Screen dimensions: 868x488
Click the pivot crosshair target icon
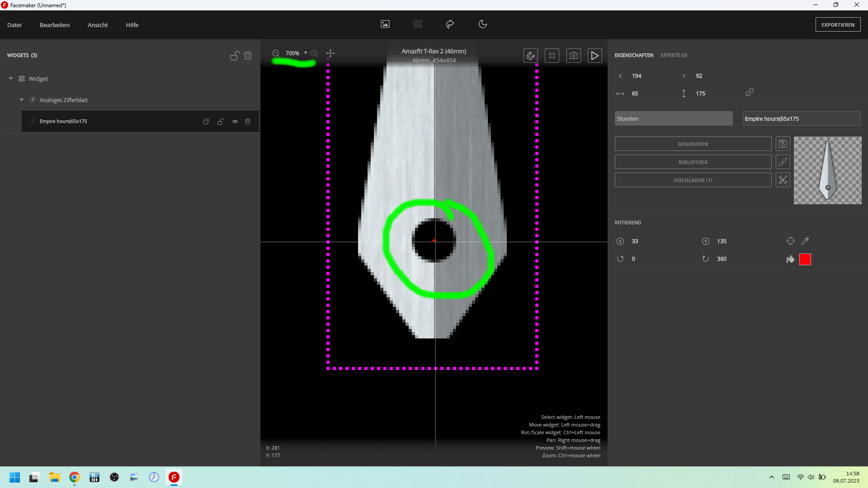click(x=790, y=241)
